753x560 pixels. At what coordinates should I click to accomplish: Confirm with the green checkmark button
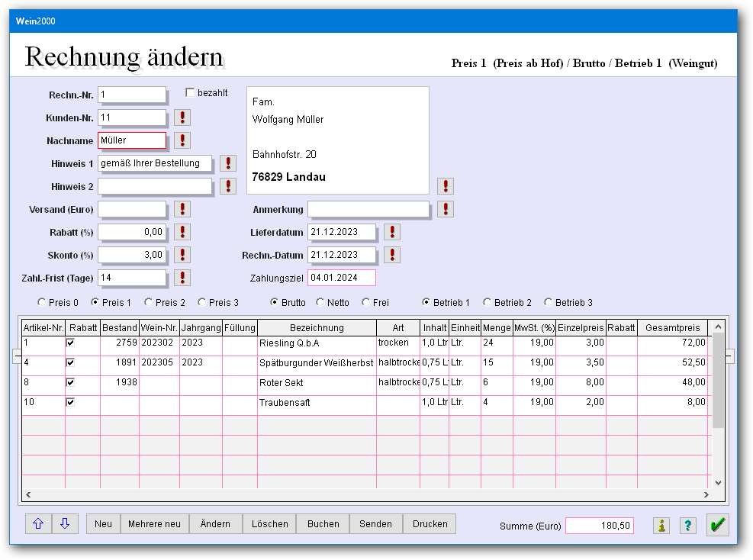[717, 524]
